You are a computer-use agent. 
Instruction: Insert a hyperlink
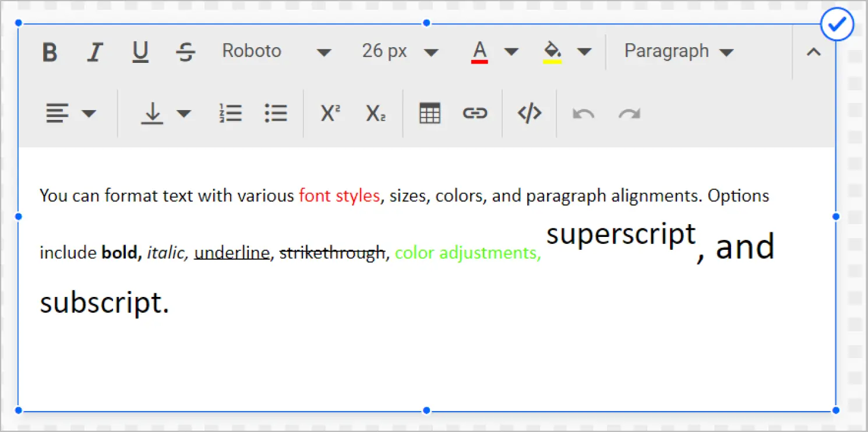475,113
